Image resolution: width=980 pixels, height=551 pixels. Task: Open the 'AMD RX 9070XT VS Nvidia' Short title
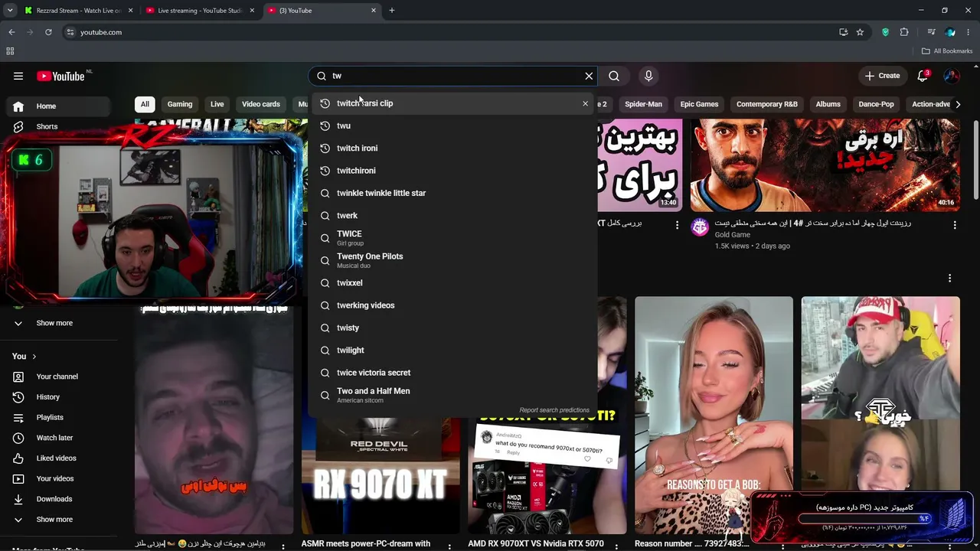pos(536,544)
